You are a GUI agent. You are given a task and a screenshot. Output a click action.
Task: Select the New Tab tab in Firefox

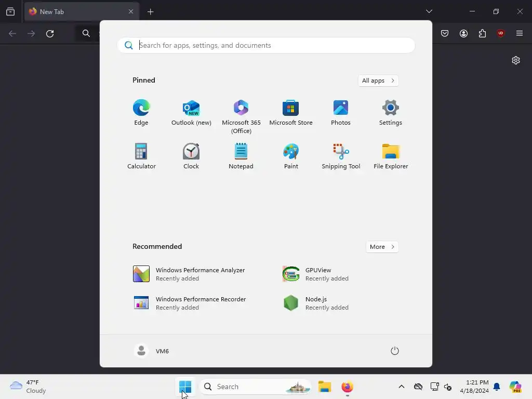point(82,11)
